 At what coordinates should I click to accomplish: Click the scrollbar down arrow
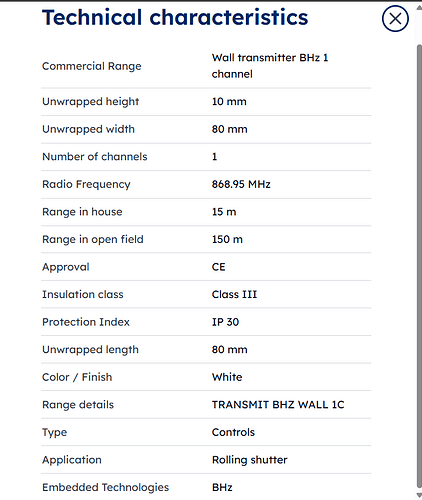tap(419, 495)
